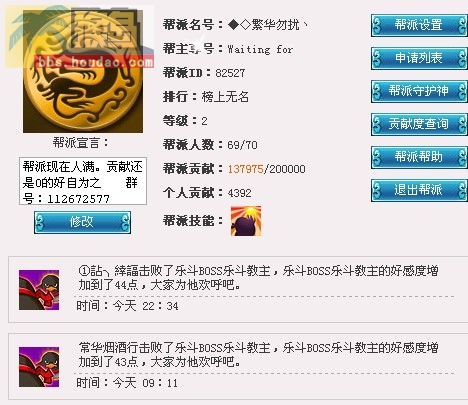Click the guild declaration text box
468x405 pixels.
pyautogui.click(x=83, y=181)
